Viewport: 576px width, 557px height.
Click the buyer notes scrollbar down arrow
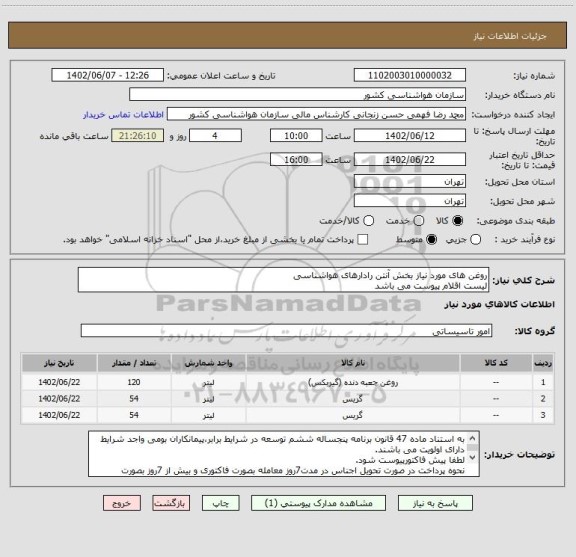(x=473, y=458)
